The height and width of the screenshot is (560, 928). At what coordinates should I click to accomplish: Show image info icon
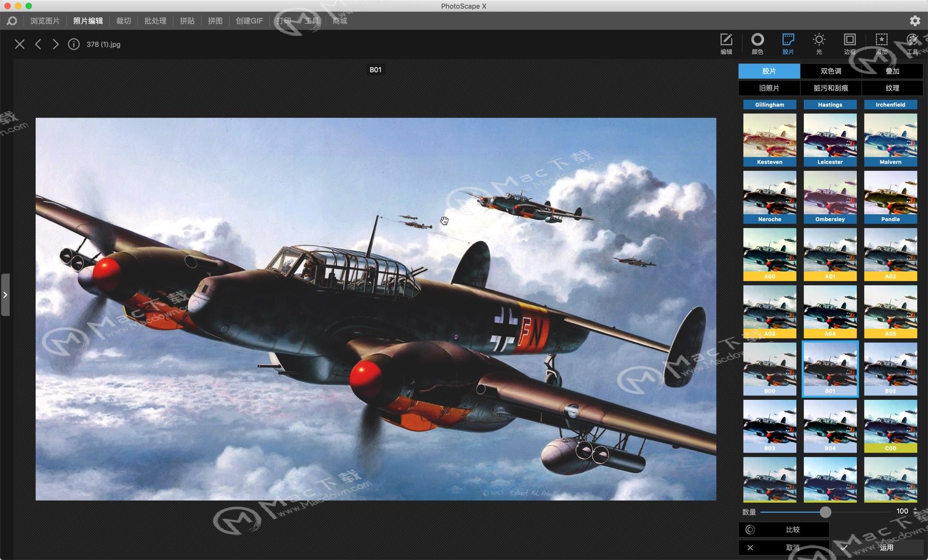click(74, 44)
